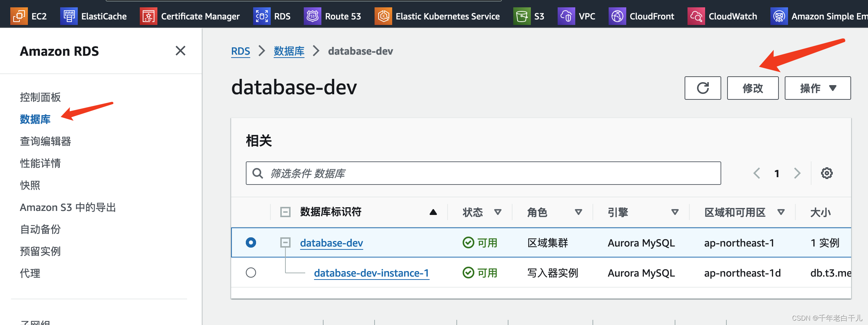Open the database-dev-instance-1 link

pyautogui.click(x=372, y=273)
